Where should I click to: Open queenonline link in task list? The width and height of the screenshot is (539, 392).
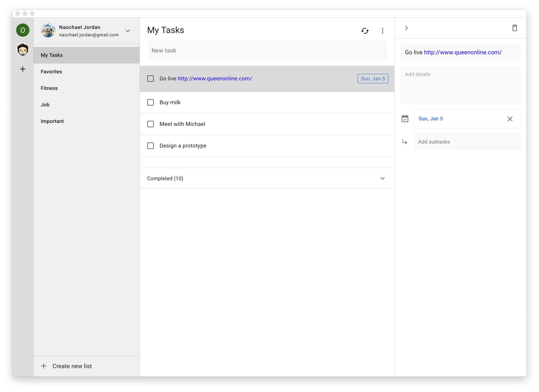(215, 78)
